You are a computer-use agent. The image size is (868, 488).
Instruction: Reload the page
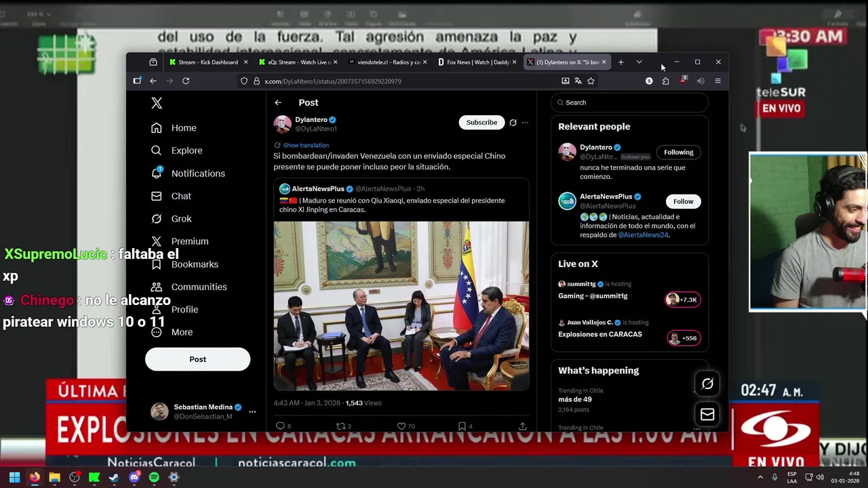186,81
